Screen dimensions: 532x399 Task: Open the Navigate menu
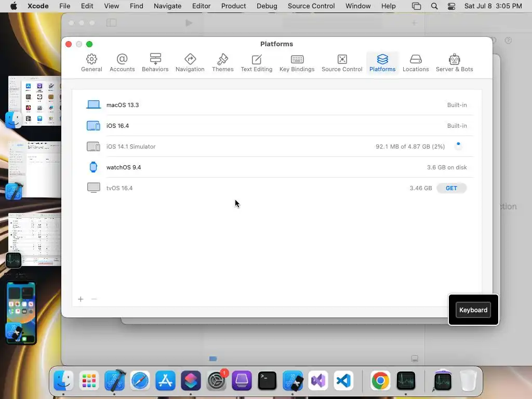click(168, 6)
